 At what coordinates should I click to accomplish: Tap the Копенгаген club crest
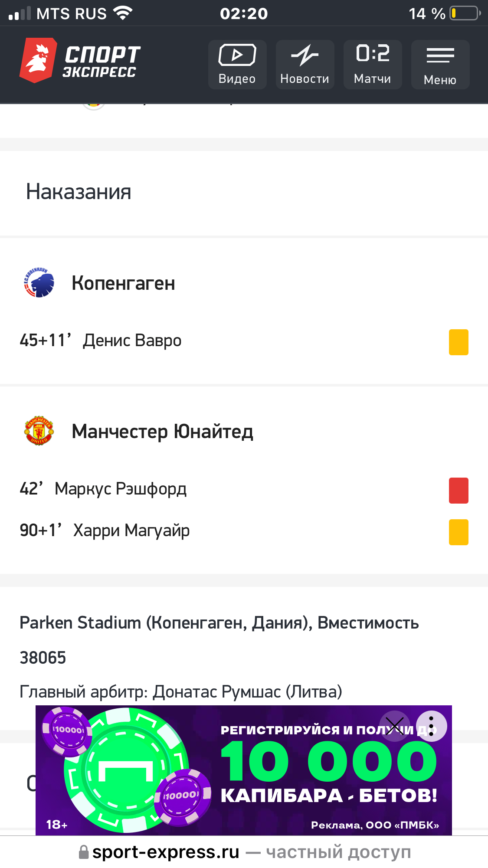[x=39, y=283]
